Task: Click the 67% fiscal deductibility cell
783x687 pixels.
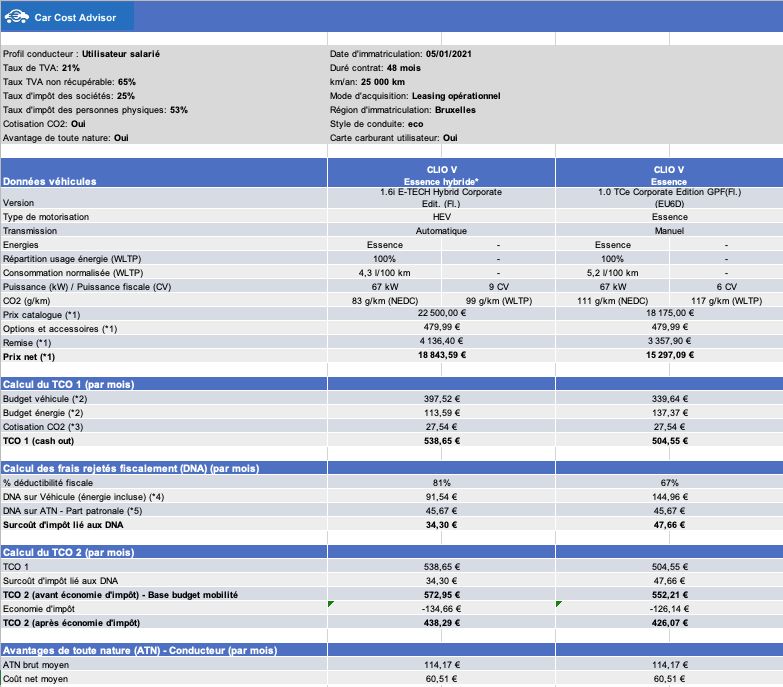Action: click(670, 483)
